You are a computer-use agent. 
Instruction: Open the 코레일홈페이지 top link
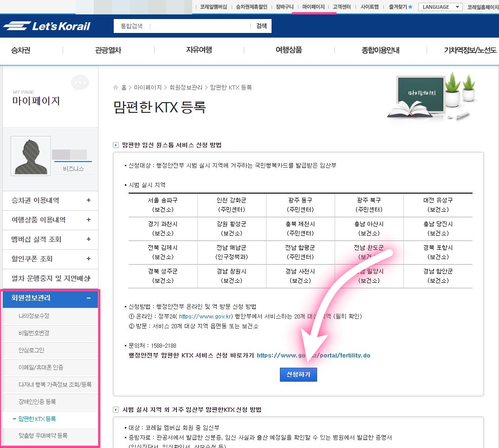[x=483, y=6]
